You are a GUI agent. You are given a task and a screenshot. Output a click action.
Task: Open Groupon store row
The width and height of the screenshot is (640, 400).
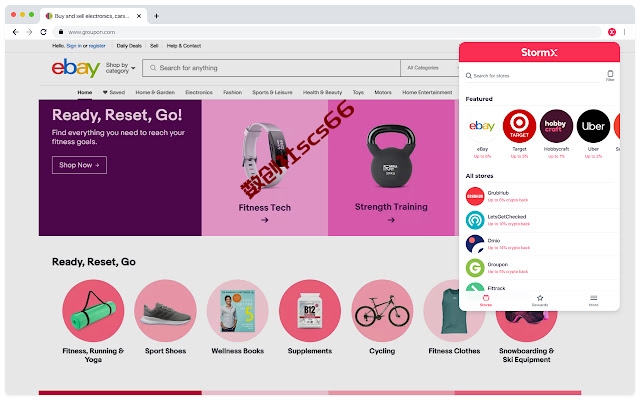(540, 268)
